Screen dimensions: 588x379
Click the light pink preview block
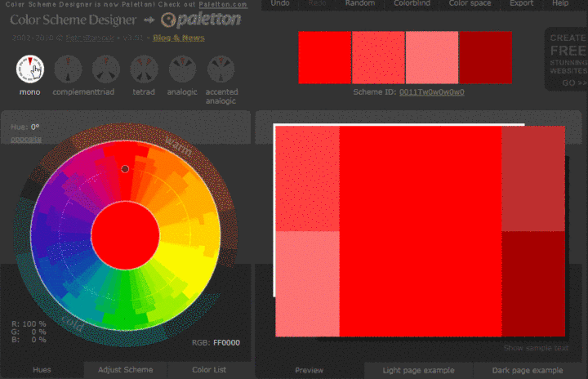pos(308,283)
